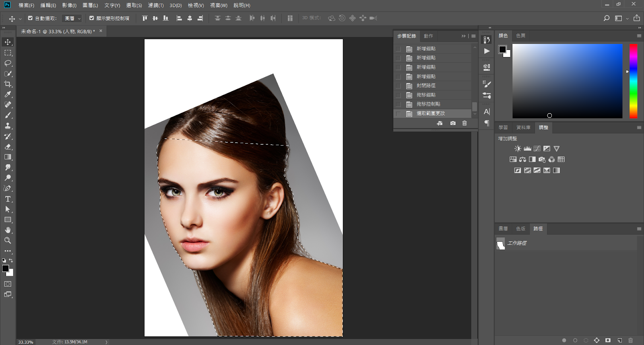The image size is (644, 345).
Task: Select the Eyedropper tool
Action: pos(8,94)
